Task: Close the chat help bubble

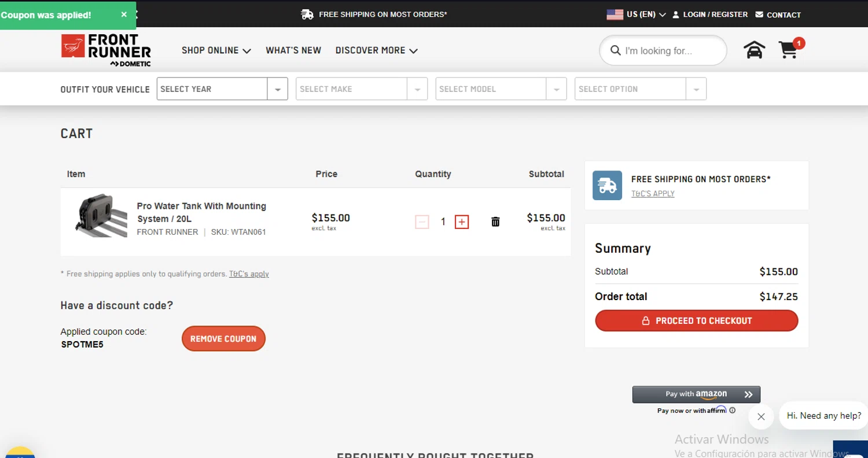Action: [x=761, y=416]
